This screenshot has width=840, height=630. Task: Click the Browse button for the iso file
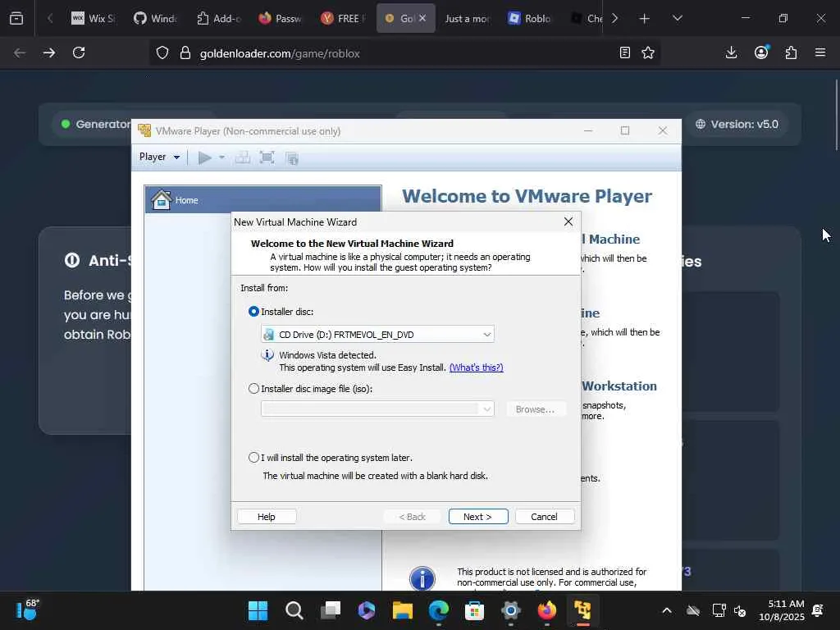(535, 409)
